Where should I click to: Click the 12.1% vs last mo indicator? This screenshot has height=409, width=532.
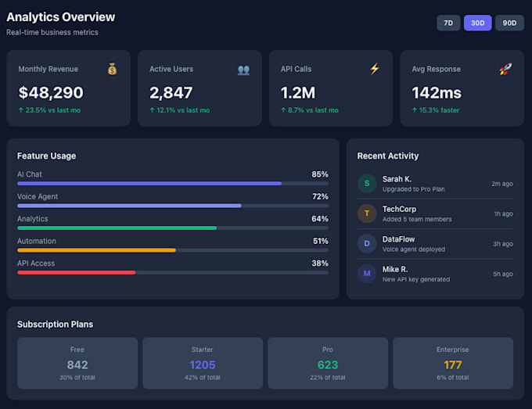tap(180, 110)
